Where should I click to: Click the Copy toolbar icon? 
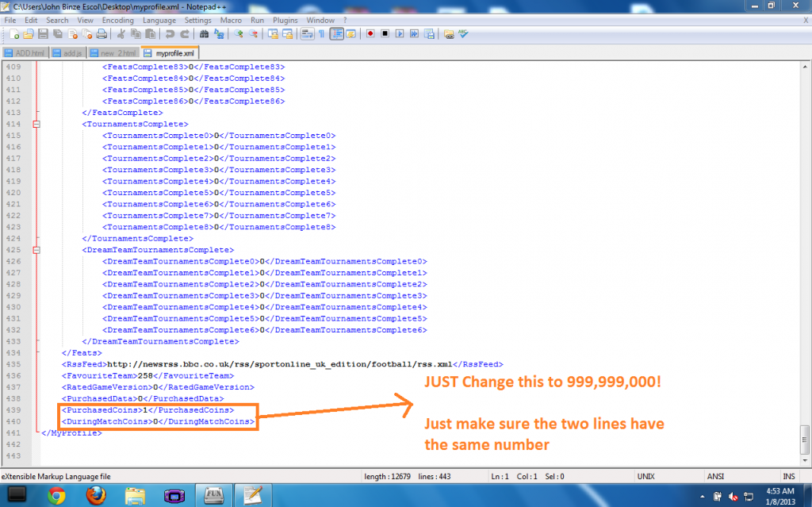(x=136, y=34)
